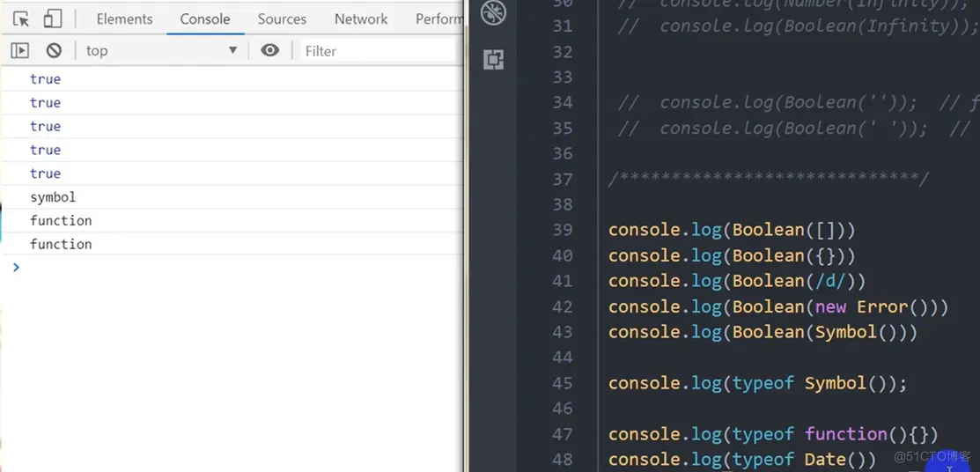
Task: Open the top context dropdown
Action: pyautogui.click(x=161, y=50)
